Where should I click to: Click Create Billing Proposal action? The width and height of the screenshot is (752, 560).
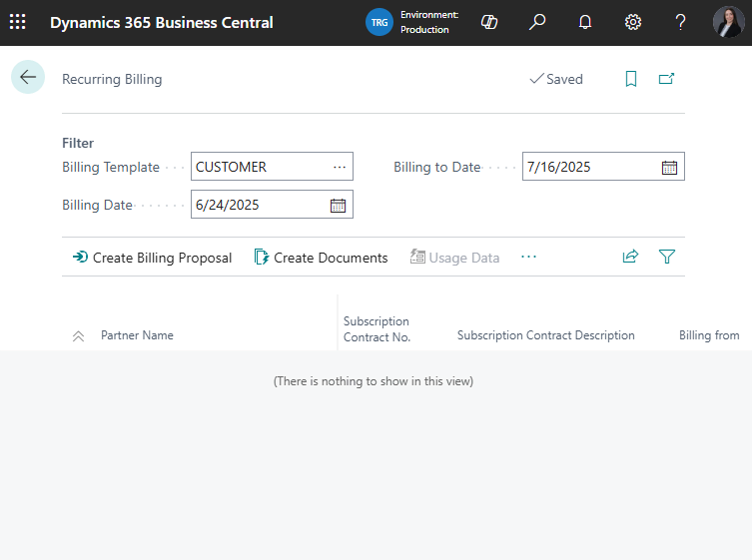point(152,258)
